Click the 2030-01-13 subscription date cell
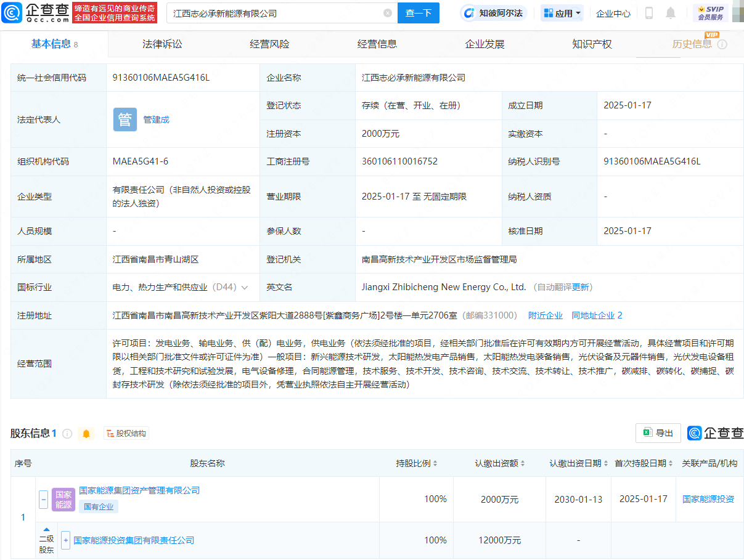Screen dimensions: 744x560 578,499
